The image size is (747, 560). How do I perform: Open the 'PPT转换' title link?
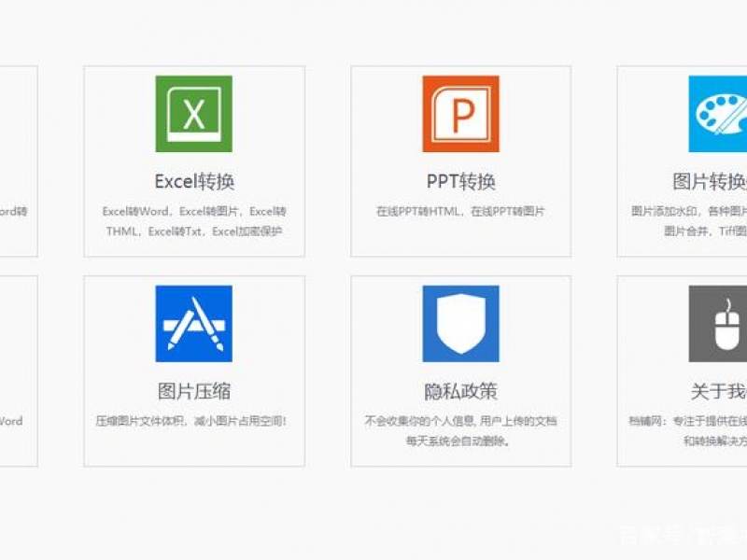point(460,181)
